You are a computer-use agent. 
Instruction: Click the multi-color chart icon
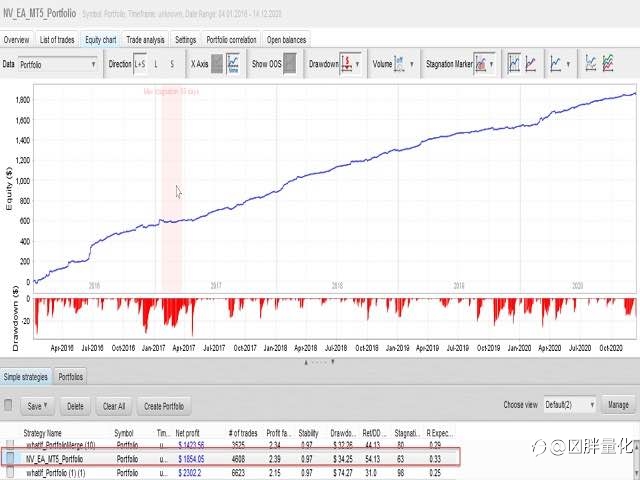[608, 64]
